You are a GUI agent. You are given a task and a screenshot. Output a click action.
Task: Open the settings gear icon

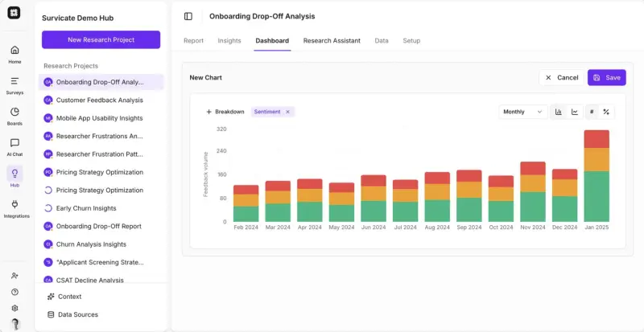tap(14, 308)
